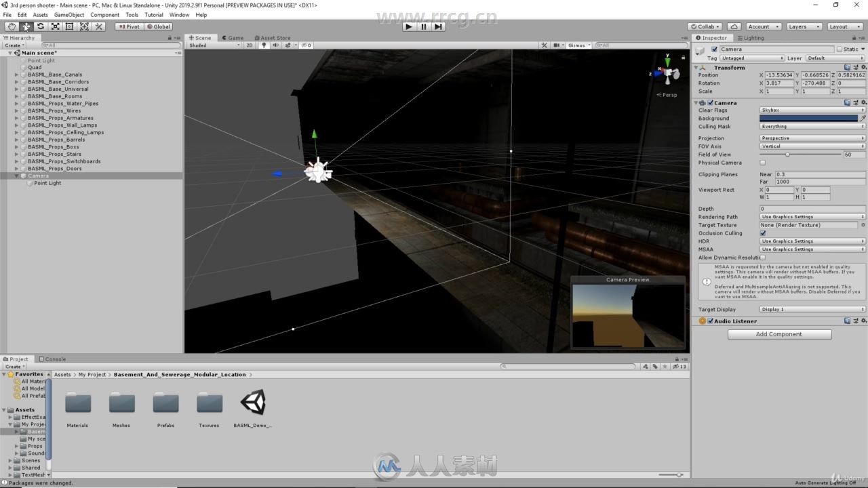The image size is (868, 488).
Task: Open the Projection dropdown
Action: point(812,138)
